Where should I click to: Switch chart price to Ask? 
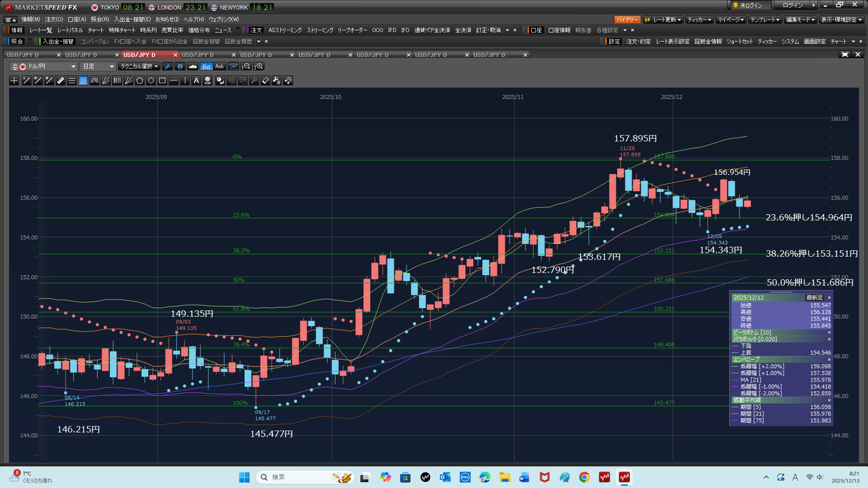(x=220, y=66)
